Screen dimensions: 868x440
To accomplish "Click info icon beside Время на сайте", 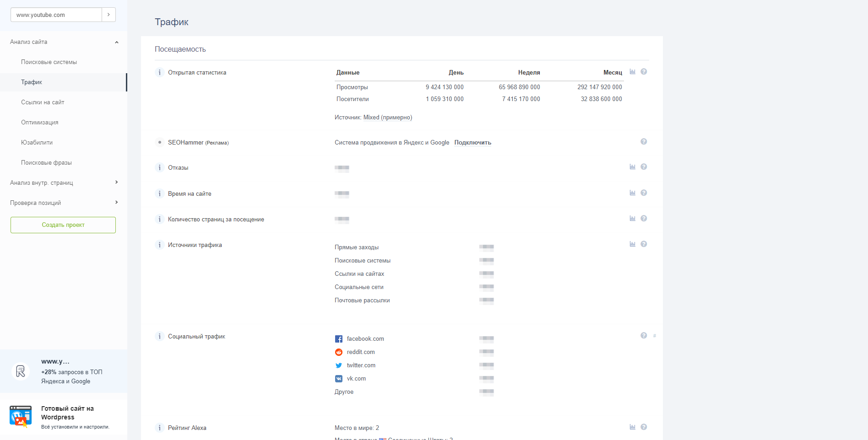I will point(159,193).
